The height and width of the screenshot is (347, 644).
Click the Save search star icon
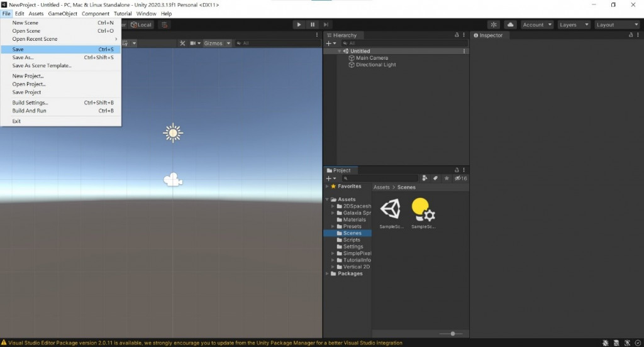(x=447, y=179)
